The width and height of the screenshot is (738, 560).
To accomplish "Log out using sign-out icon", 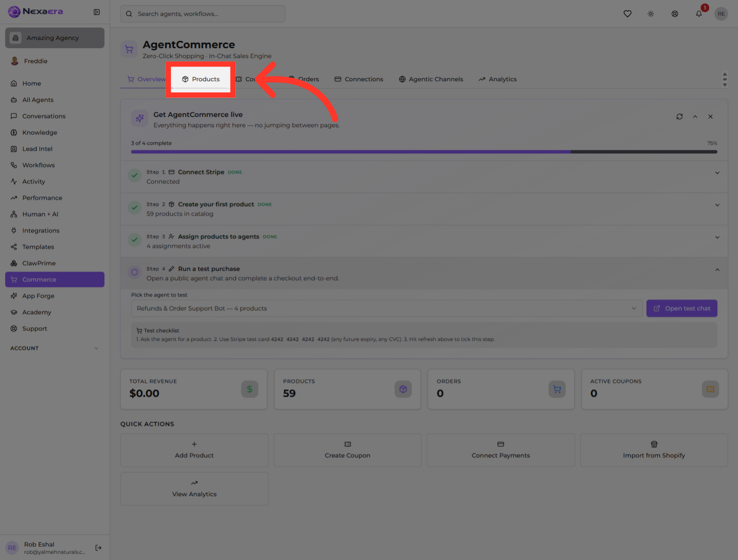I will coord(98,548).
